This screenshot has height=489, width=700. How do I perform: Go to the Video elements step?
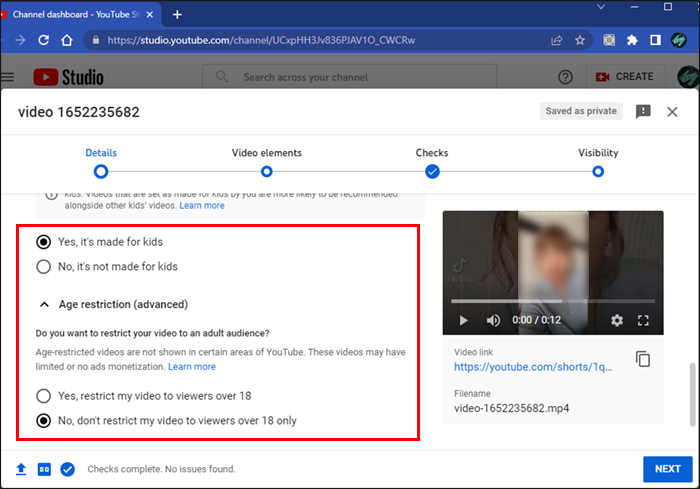(x=266, y=171)
